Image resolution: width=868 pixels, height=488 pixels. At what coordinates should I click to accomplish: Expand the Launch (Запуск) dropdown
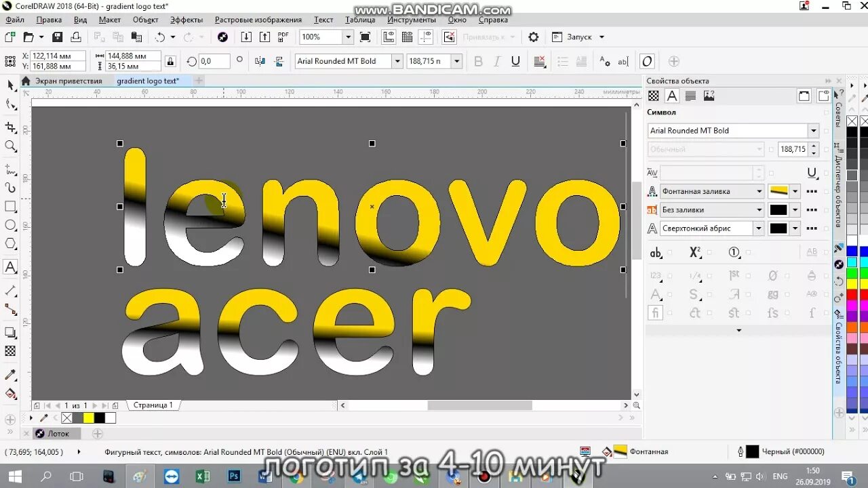(x=601, y=37)
